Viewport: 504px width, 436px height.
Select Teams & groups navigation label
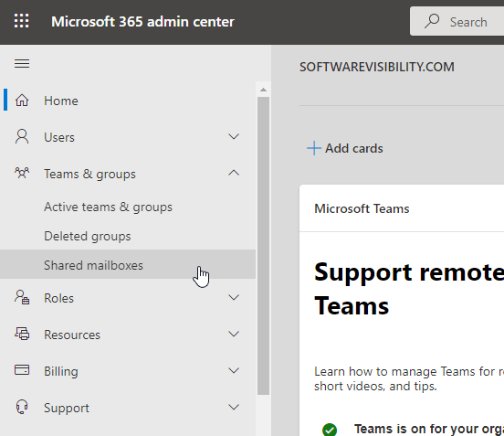point(89,174)
